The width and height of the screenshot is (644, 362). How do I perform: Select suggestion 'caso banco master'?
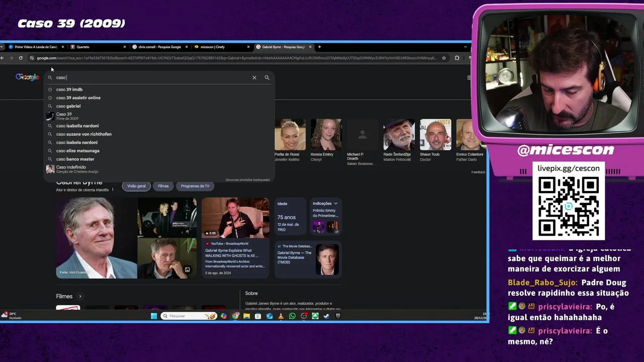pos(159,159)
